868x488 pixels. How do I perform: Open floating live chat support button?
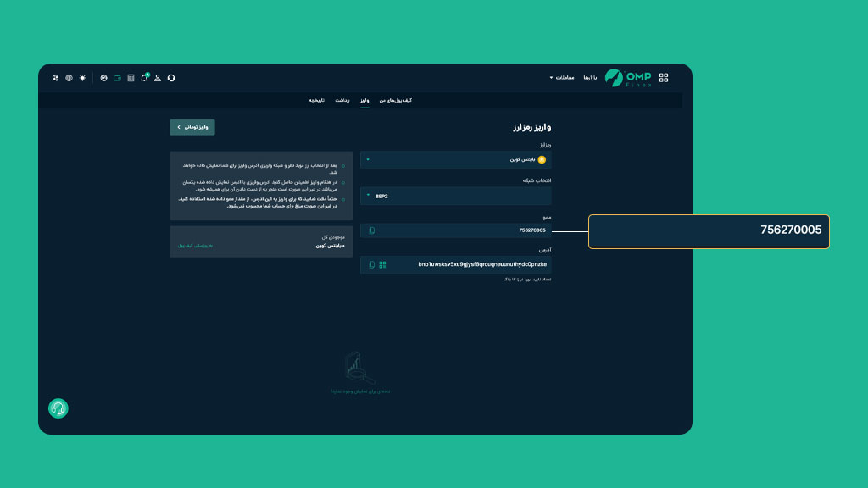point(58,408)
